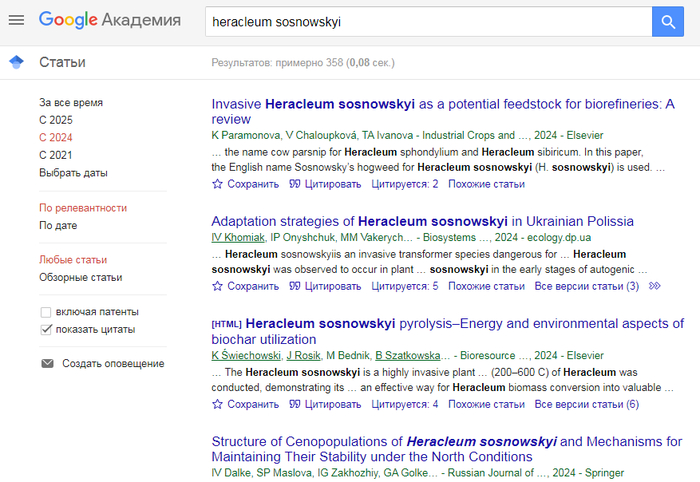Click the Статьи graduation cap icon
Image resolution: width=700 pixels, height=482 pixels.
tap(16, 63)
